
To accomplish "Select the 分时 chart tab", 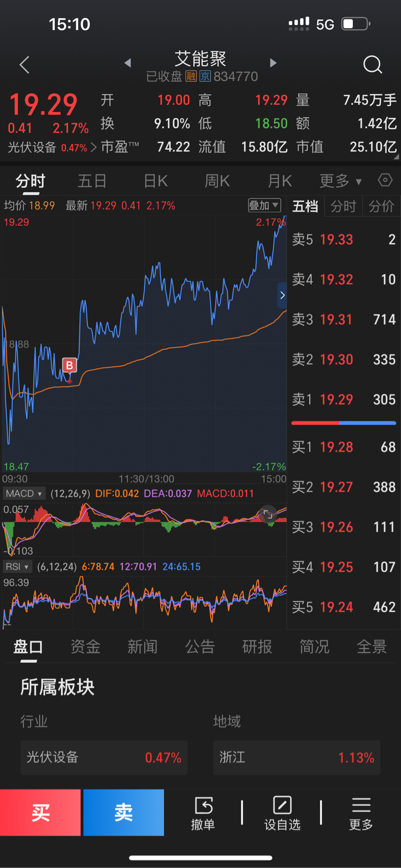I will 31,181.
